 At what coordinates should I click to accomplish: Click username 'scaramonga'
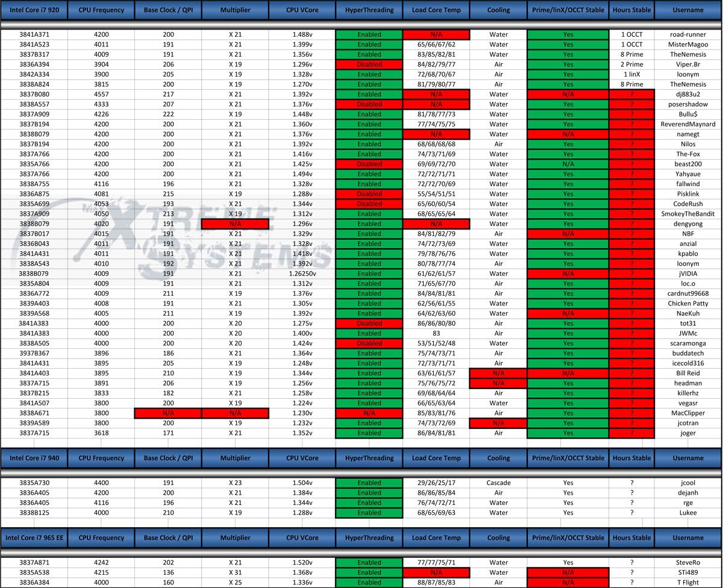point(688,343)
